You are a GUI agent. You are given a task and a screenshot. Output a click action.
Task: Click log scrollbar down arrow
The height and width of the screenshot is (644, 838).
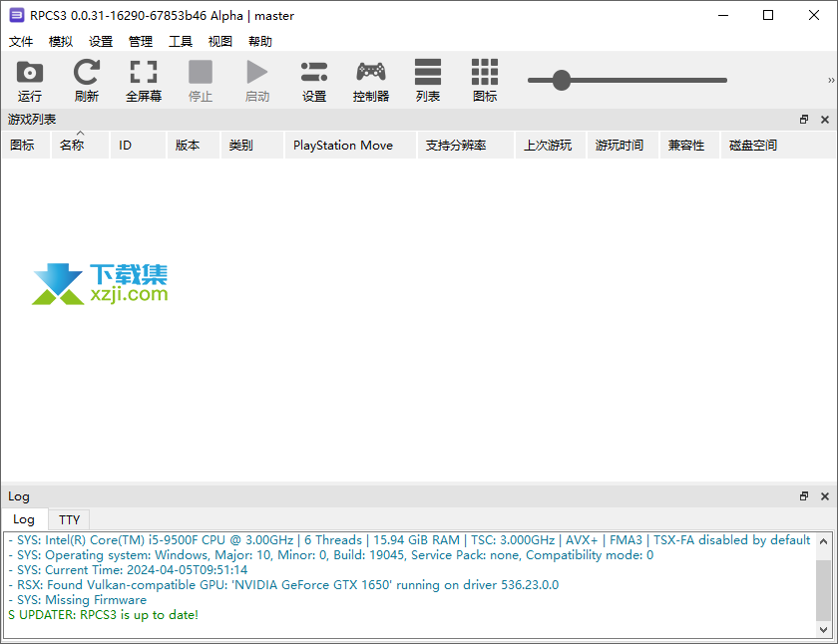tap(824, 630)
